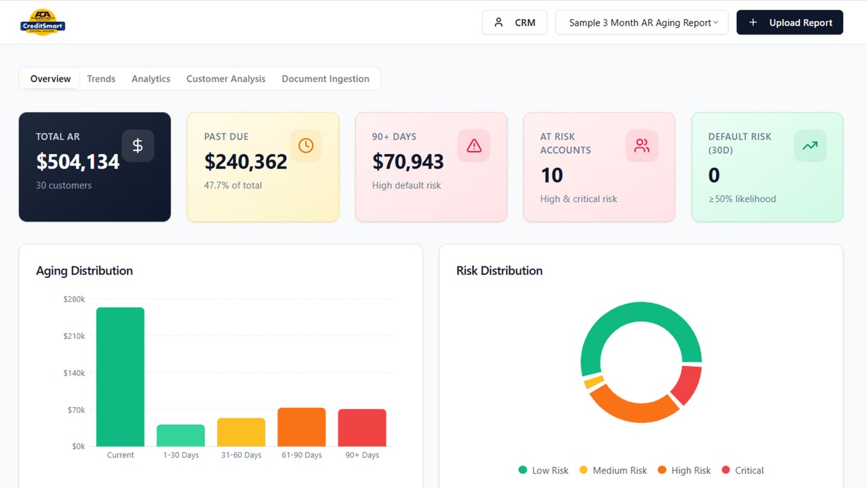Click the clock icon on Past Due card
The image size is (868, 488).
[306, 146]
